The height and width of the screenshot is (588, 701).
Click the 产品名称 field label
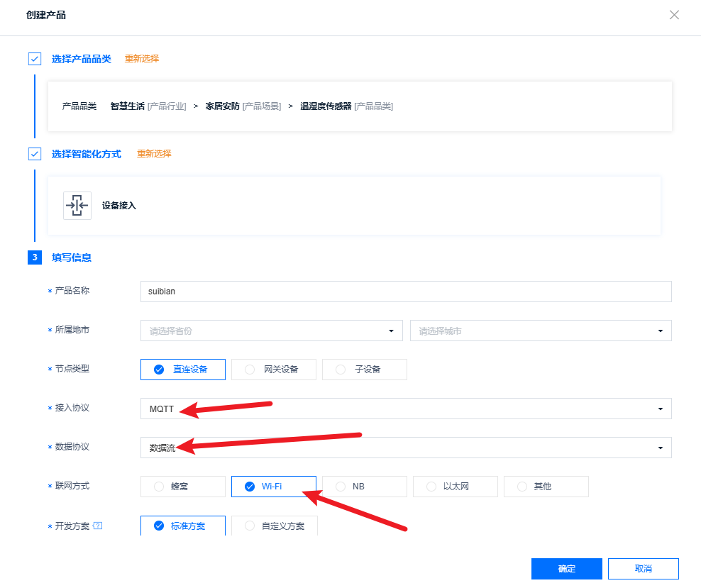[72, 290]
